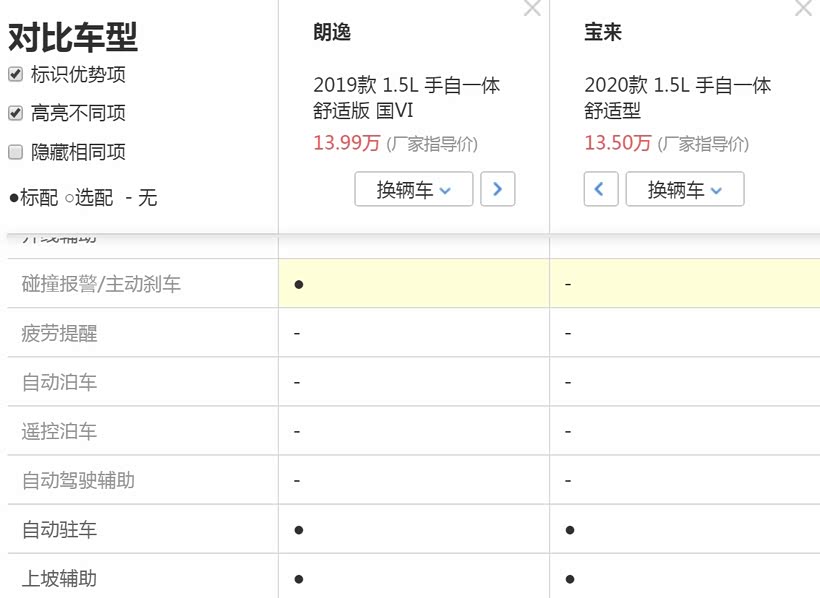This screenshot has width=820, height=598.
Task: Click the 朗逸 13.99万 price
Action: click(346, 143)
